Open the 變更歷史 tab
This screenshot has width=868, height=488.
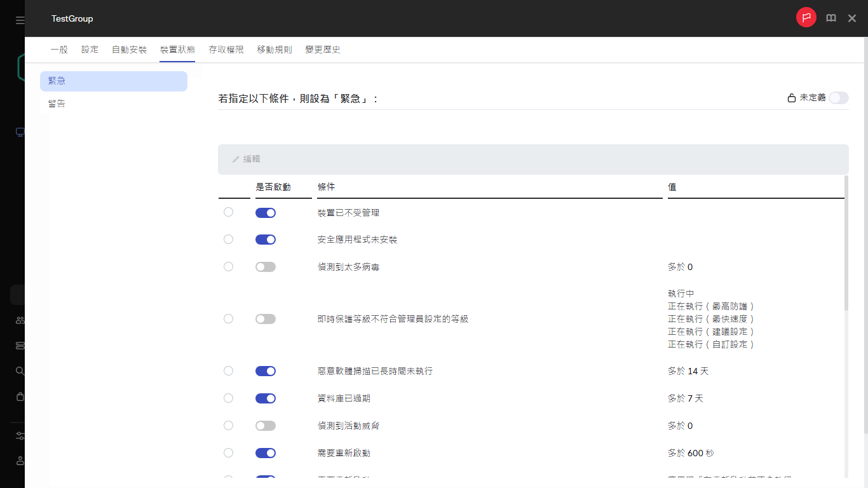coord(322,49)
